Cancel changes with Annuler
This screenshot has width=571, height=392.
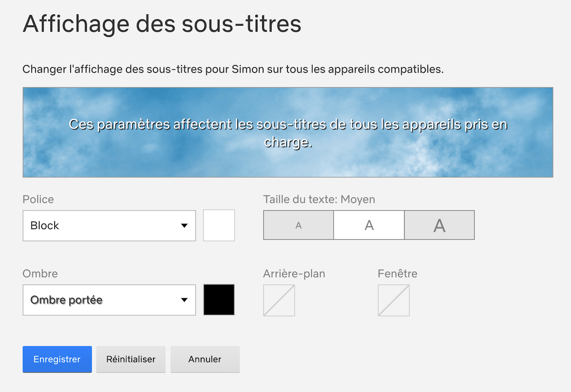point(205,359)
